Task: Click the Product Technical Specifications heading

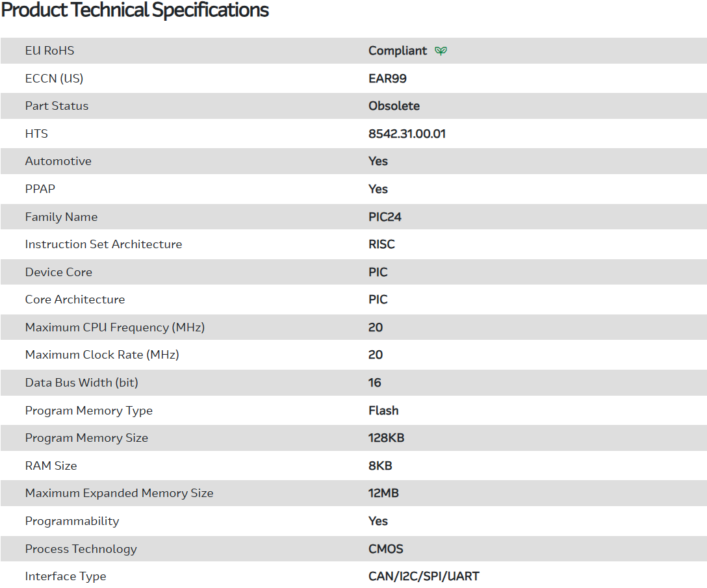Action: 135,10
